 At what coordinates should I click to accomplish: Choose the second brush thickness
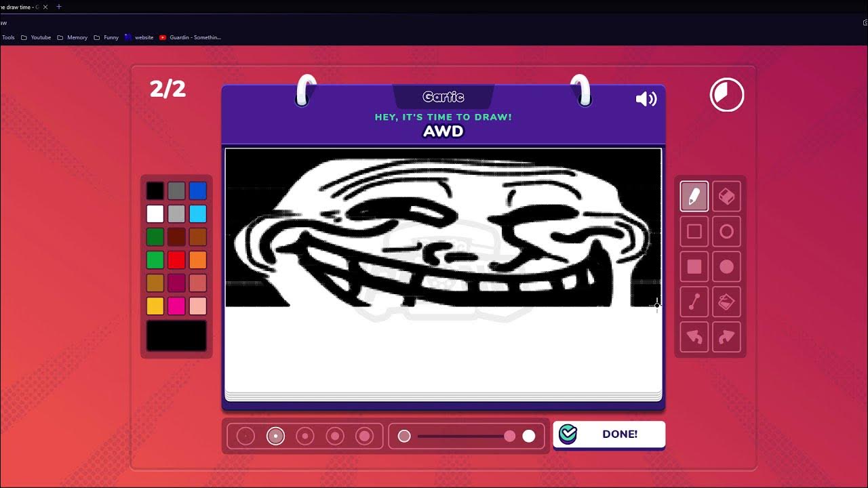point(275,436)
